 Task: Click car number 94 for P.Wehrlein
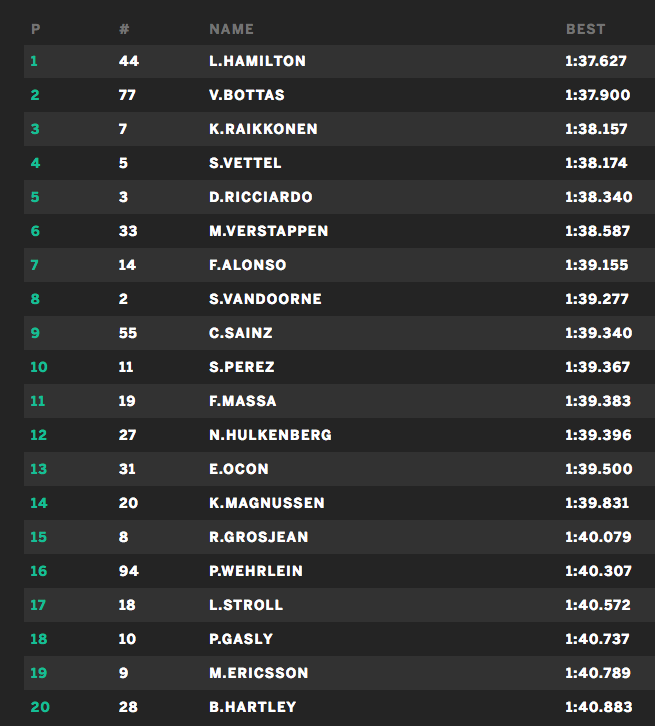tap(128, 571)
